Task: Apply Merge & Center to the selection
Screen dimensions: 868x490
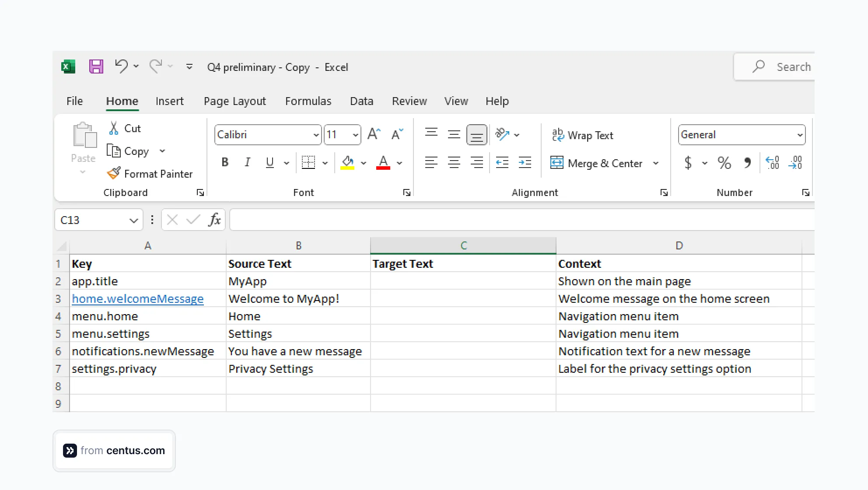Action: (598, 163)
